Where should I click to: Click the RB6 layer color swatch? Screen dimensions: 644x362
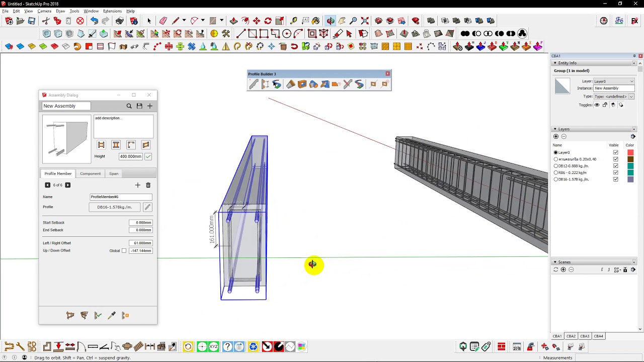630,172
